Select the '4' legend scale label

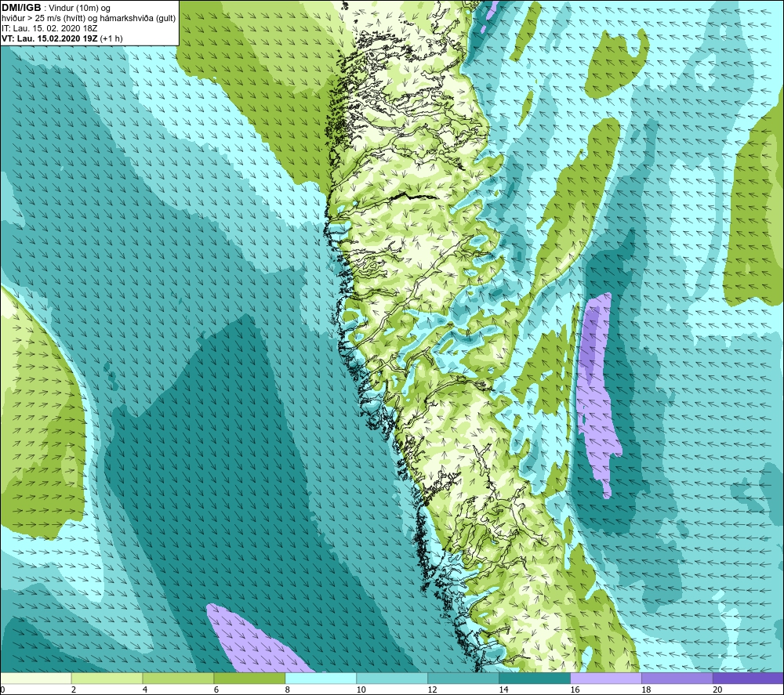pyautogui.click(x=145, y=690)
